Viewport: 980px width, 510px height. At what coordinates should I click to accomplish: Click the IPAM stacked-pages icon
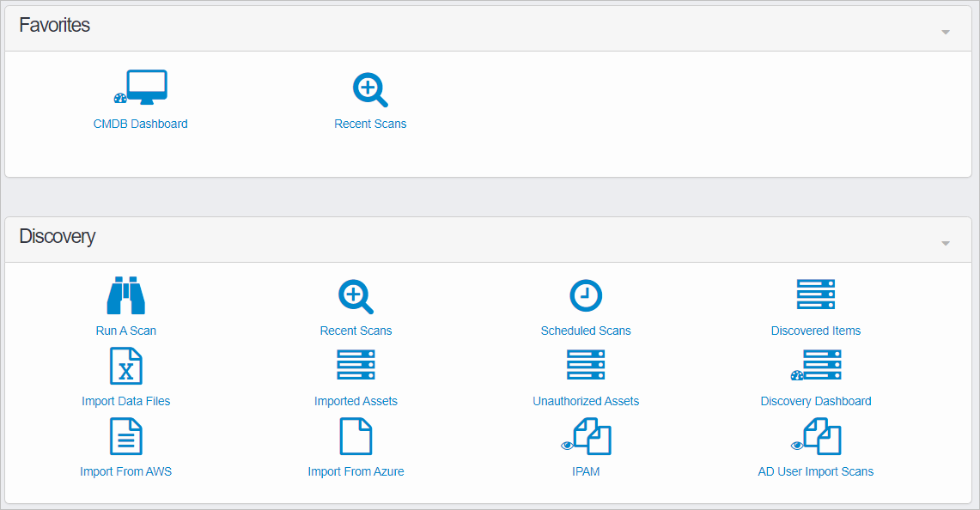(x=587, y=435)
